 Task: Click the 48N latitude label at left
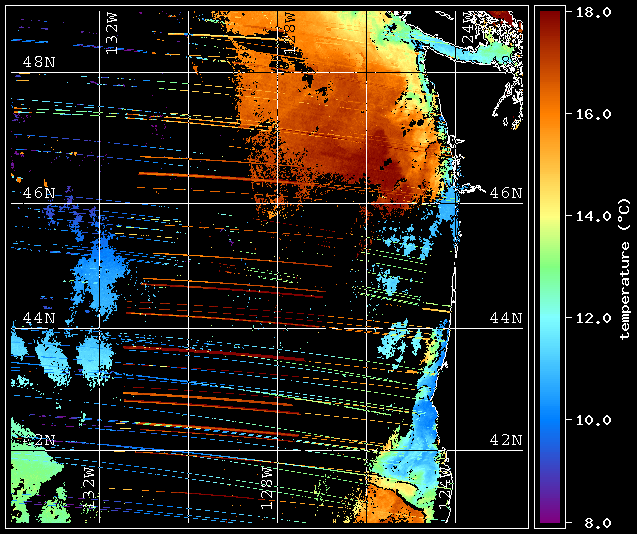point(39,62)
